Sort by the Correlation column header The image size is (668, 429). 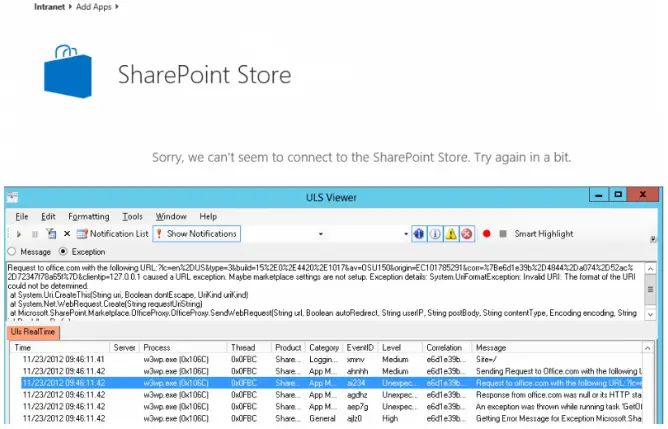coord(447,348)
